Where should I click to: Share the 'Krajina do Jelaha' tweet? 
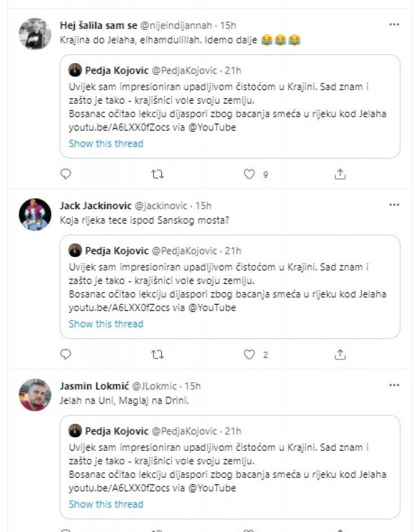[340, 174]
